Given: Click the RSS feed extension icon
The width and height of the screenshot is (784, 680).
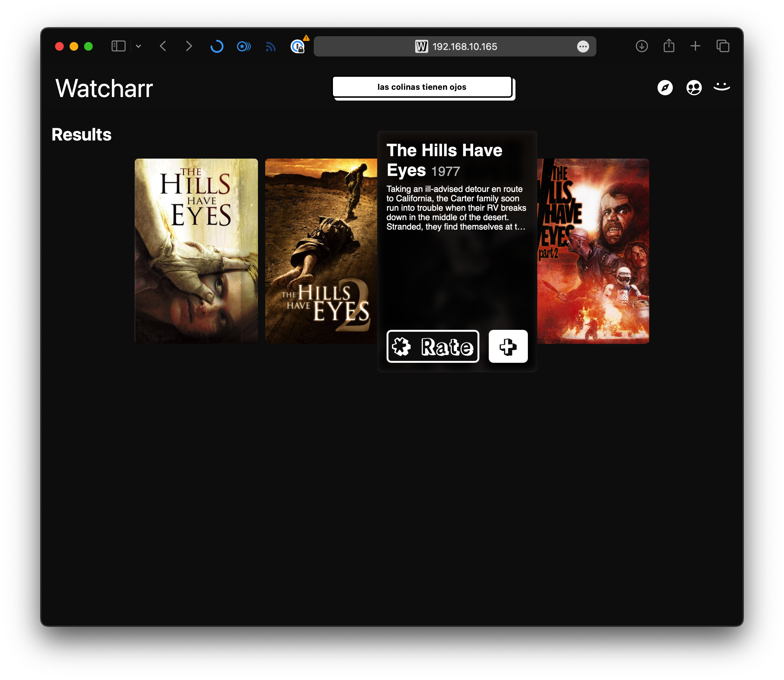Looking at the screenshot, I should 270,46.
